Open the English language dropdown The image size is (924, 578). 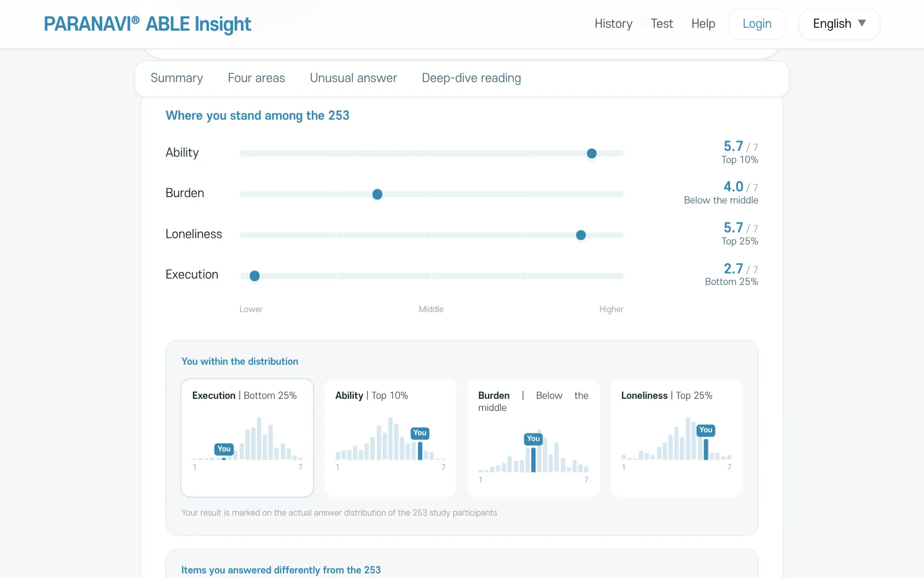[x=839, y=24]
